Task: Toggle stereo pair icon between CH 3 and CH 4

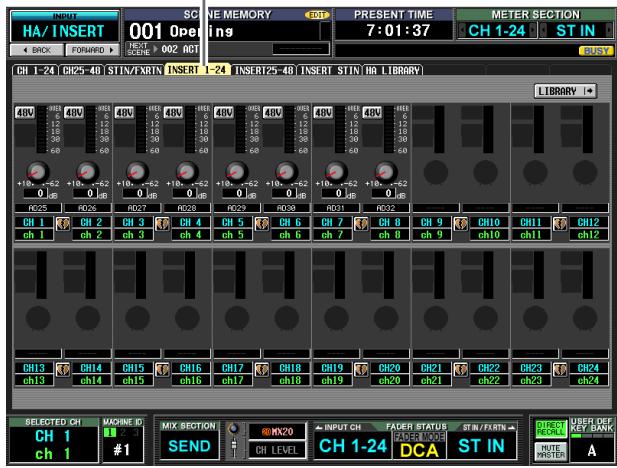Action: click(162, 224)
